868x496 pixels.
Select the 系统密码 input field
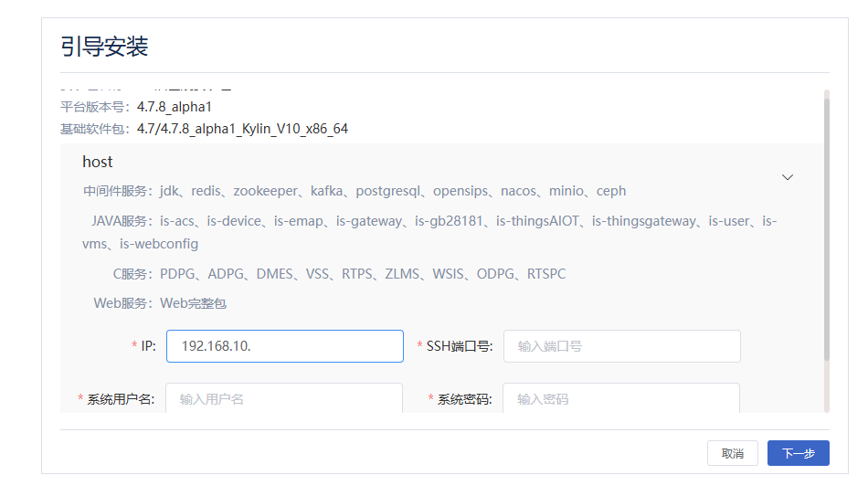tap(621, 398)
